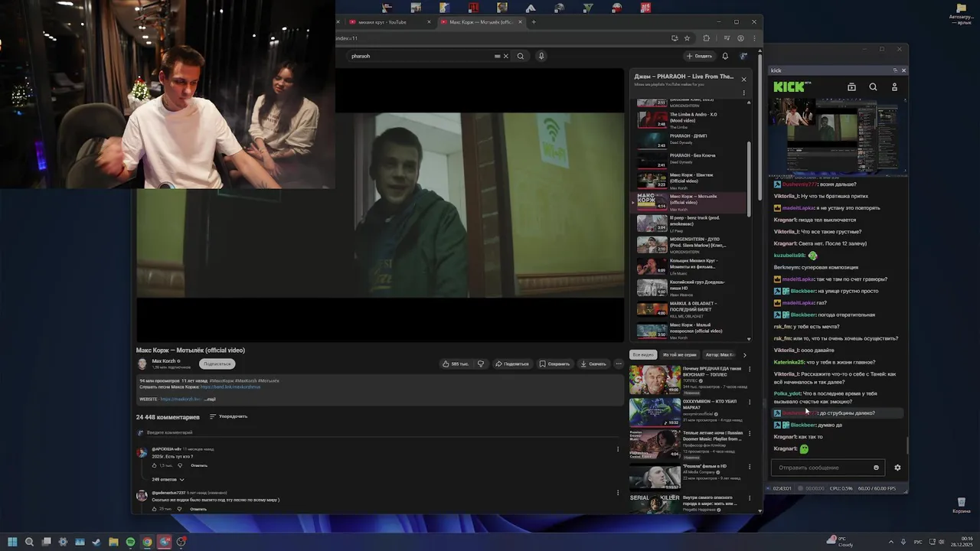Open browser extensions puzzle icon
Image resolution: width=980 pixels, height=551 pixels.
[706, 38]
